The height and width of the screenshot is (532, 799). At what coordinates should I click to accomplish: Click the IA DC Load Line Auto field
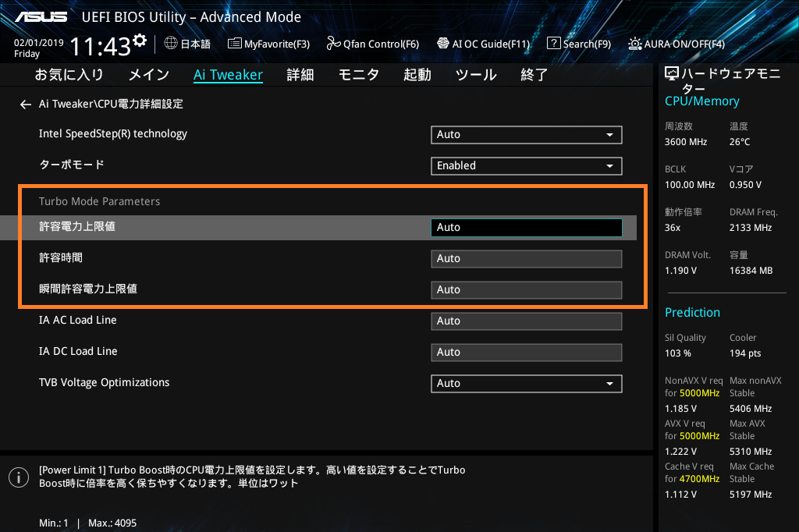(527, 352)
